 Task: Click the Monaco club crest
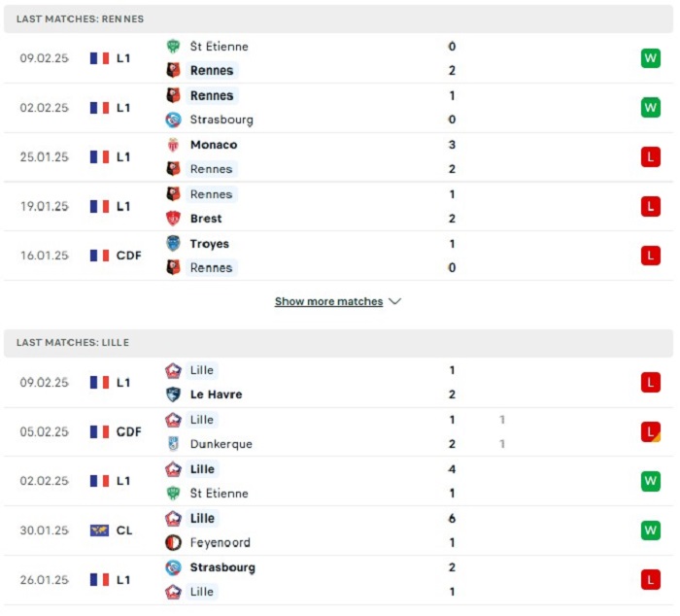(x=173, y=145)
